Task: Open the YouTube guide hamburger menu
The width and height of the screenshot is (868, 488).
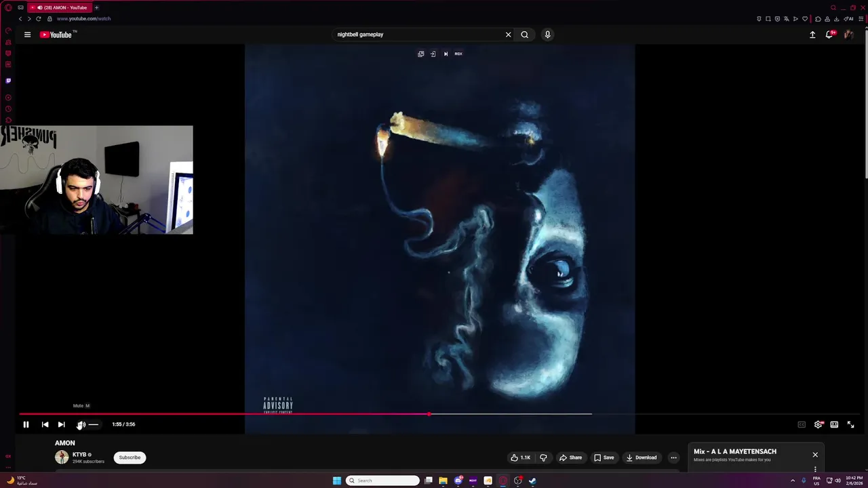Action: coord(27,35)
